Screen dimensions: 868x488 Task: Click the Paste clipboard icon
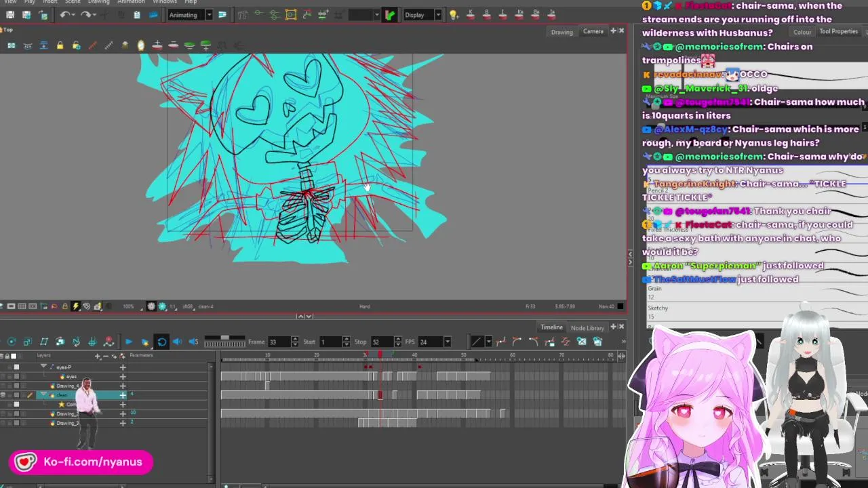pos(137,15)
